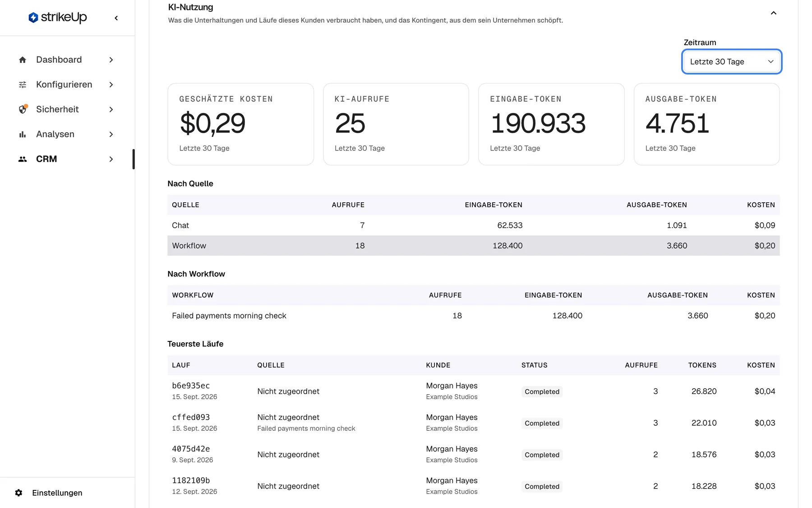
Task: Click the QUELLE header in Nach Quelle
Action: pyautogui.click(x=185, y=205)
